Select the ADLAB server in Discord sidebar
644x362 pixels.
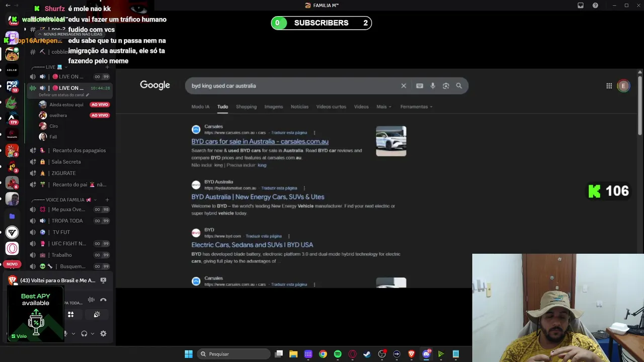(12, 70)
